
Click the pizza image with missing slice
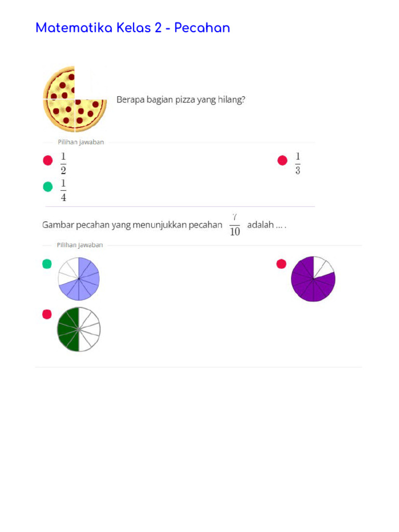pos(74,99)
